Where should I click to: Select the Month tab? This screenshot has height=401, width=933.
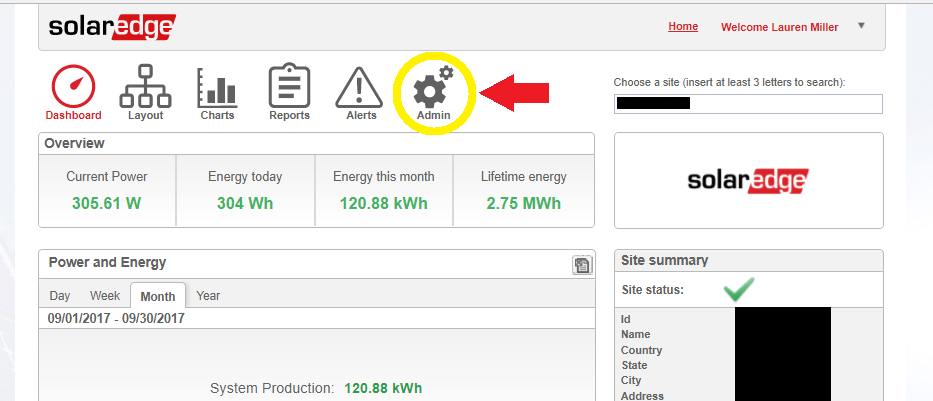point(158,297)
